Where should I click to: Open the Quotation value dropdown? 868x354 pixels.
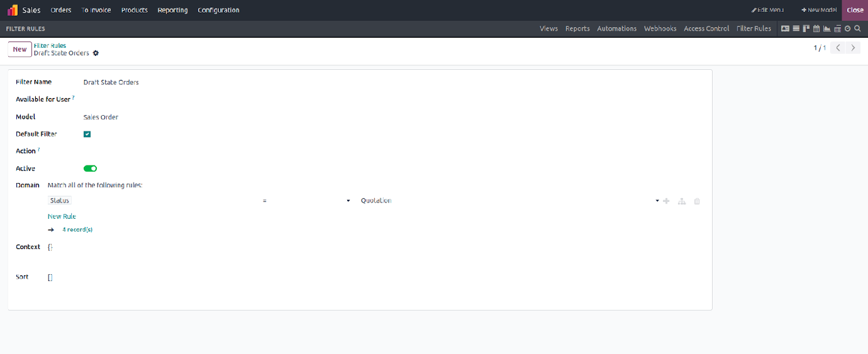click(509, 201)
